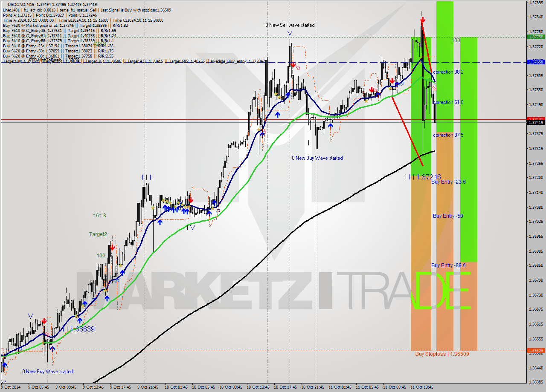Select the 'Buy Entry -23.6' label
546x392 pixels.
(x=448, y=182)
